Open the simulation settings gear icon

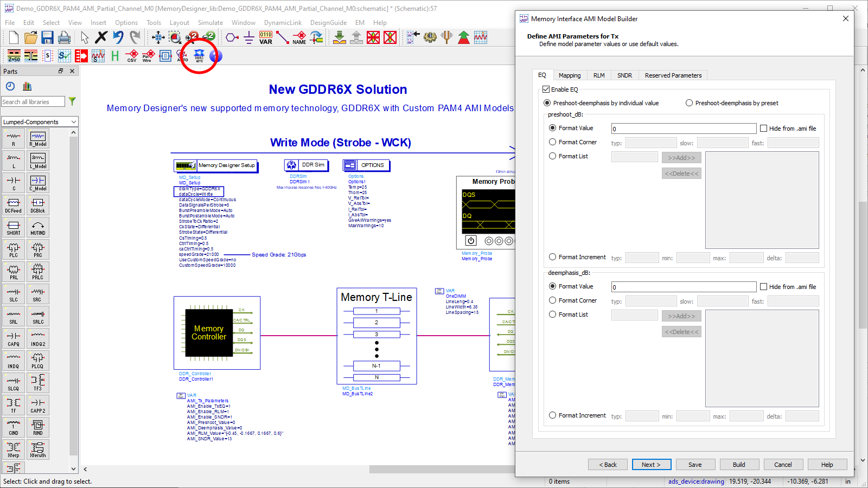pyautogui.click(x=430, y=37)
